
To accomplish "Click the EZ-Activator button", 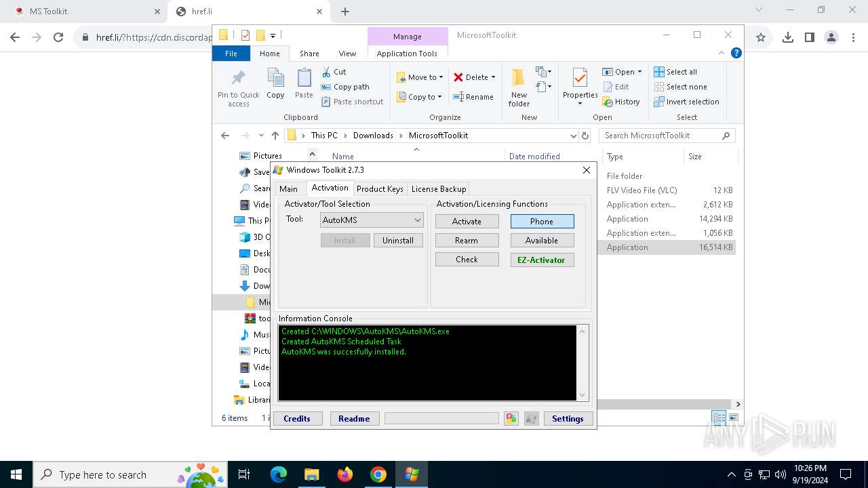I will pyautogui.click(x=542, y=260).
